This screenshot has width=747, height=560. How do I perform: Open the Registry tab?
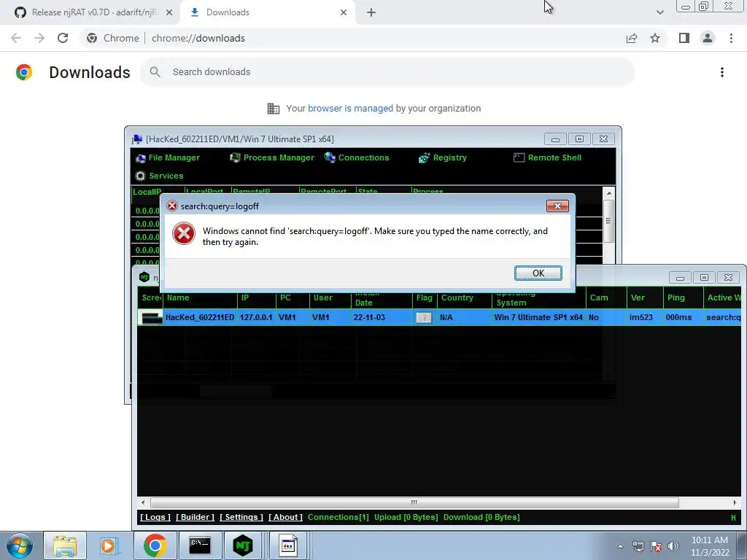coord(443,157)
